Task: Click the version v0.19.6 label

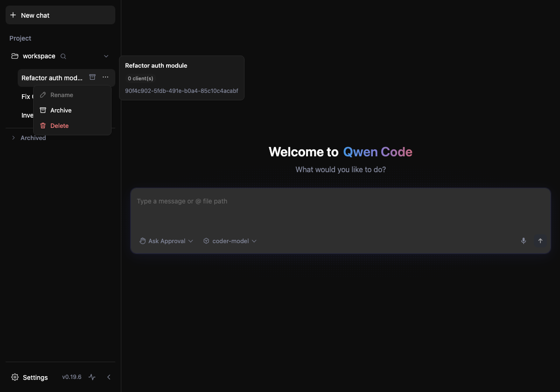Action: pyautogui.click(x=72, y=377)
